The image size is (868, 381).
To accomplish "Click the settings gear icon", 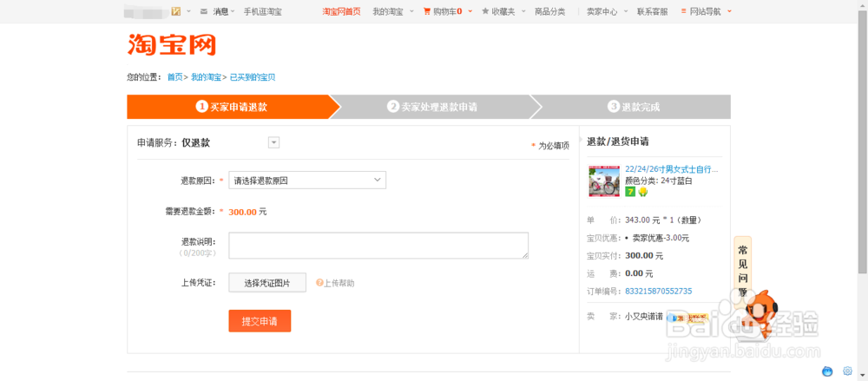I will pyautogui.click(x=847, y=371).
